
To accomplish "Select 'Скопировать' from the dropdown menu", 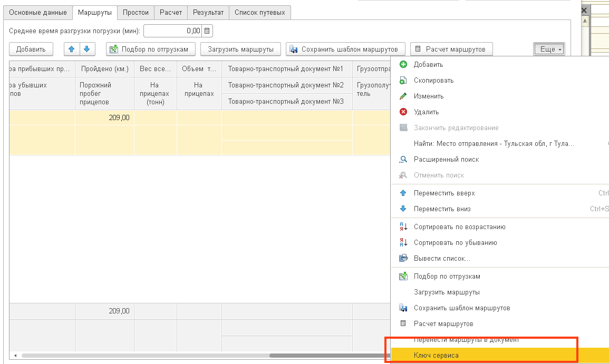I will click(x=433, y=81).
